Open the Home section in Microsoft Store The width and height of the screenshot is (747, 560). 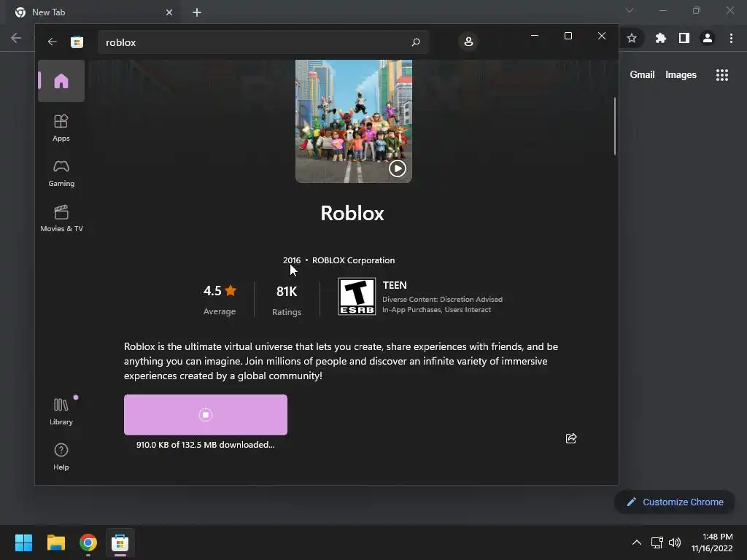[61, 81]
